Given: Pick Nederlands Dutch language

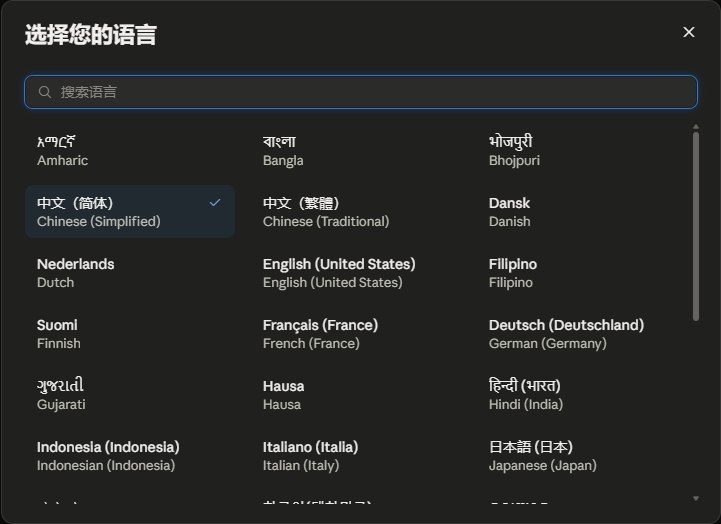Looking at the screenshot, I should click(131, 273).
